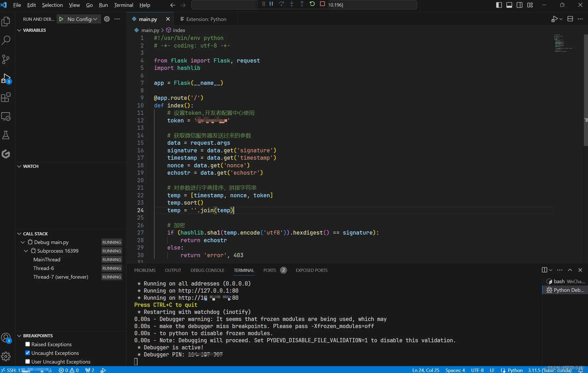Image resolution: width=588 pixels, height=373 pixels.
Task: Pause the debugger in debug toolbar
Action: point(271,4)
